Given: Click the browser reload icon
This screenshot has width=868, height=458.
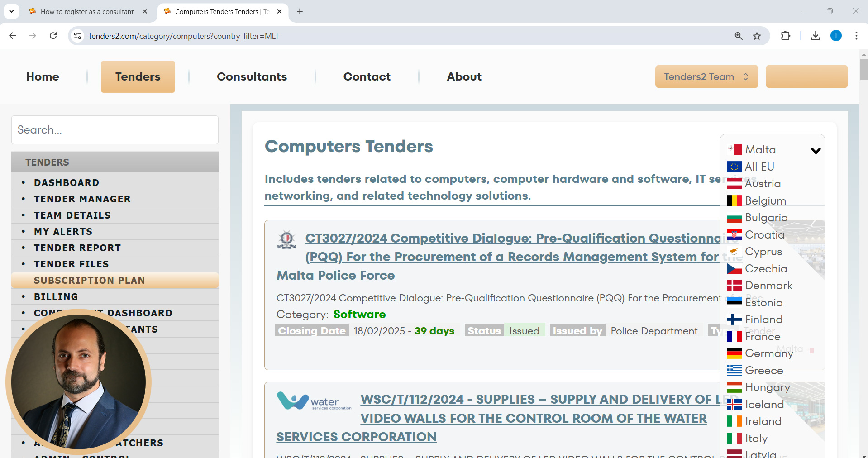Looking at the screenshot, I should pyautogui.click(x=53, y=36).
